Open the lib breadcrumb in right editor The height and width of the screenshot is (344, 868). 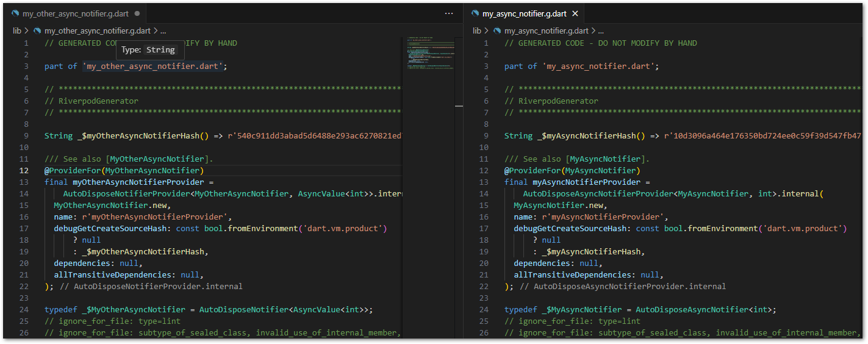(477, 30)
